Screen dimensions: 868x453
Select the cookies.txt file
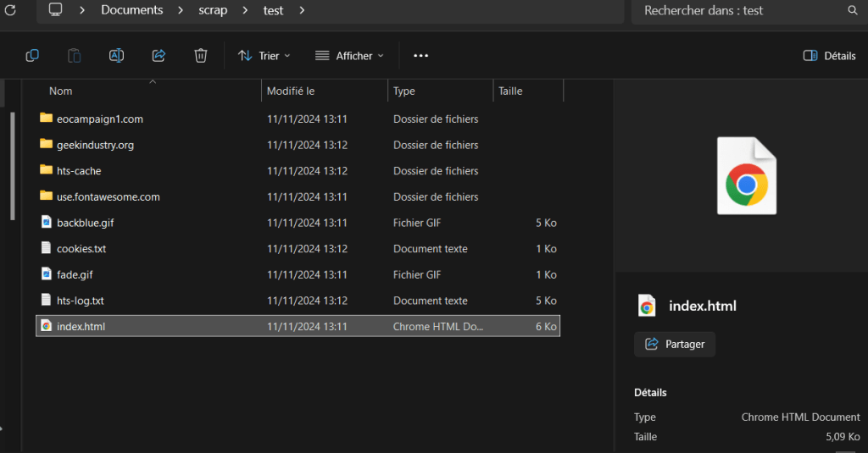[81, 249]
